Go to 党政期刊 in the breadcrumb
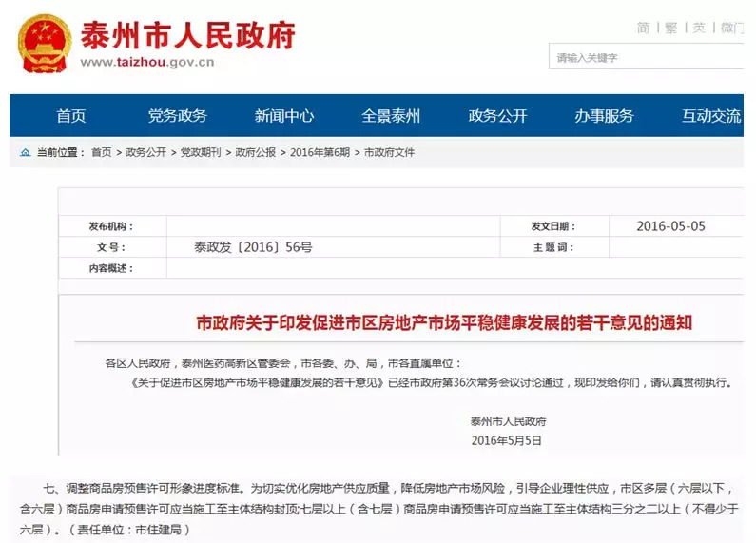The image size is (756, 543). click(x=201, y=153)
